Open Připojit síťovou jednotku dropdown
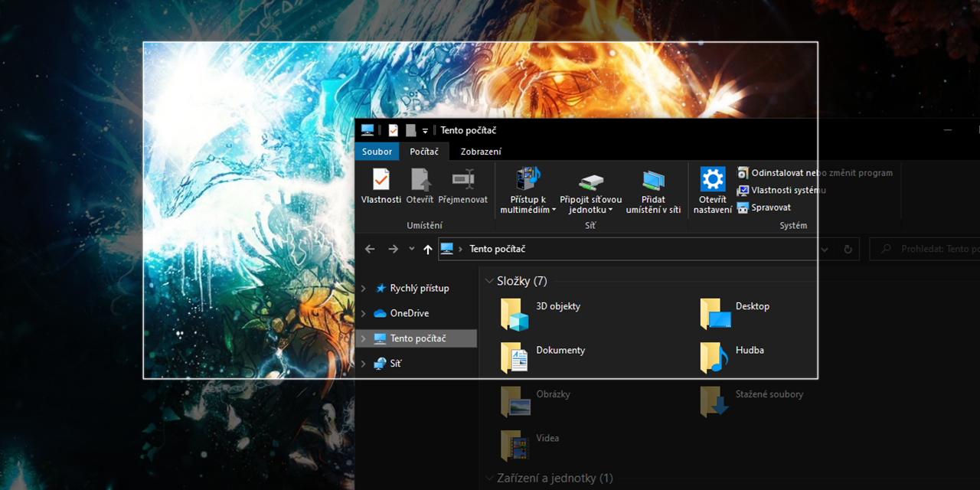This screenshot has width=980, height=490. click(x=590, y=191)
